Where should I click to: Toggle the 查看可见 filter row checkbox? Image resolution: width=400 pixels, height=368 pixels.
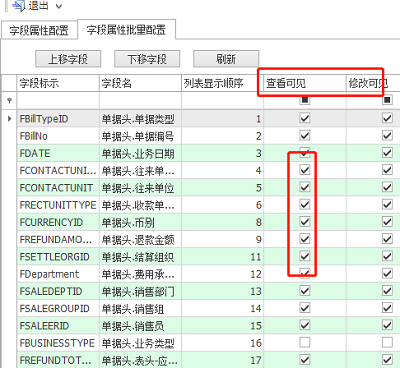(305, 100)
